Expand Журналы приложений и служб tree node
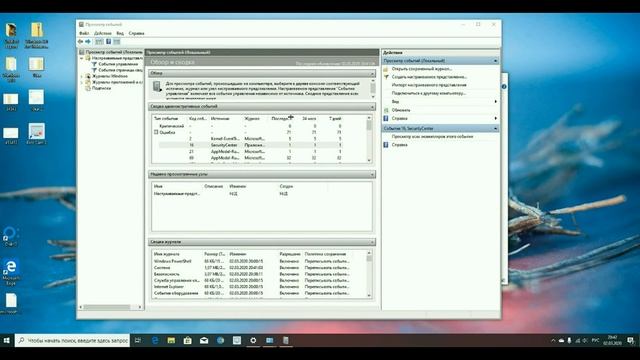Image resolution: width=640 pixels, height=360 pixels. 82,82
